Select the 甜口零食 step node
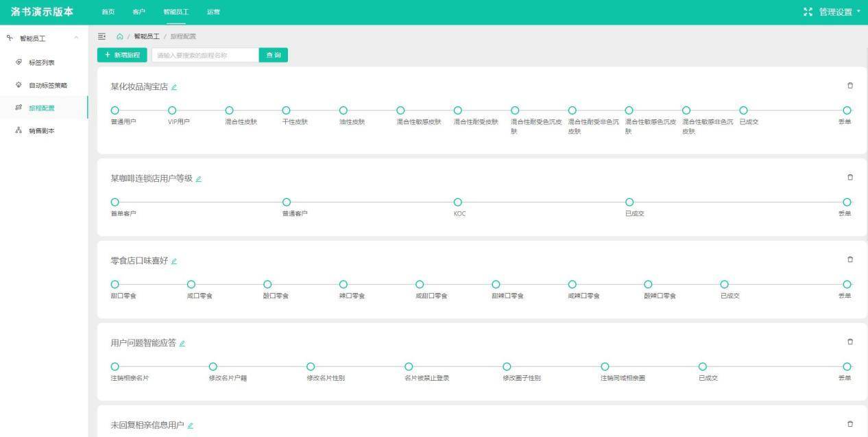868x437 pixels. tap(115, 285)
